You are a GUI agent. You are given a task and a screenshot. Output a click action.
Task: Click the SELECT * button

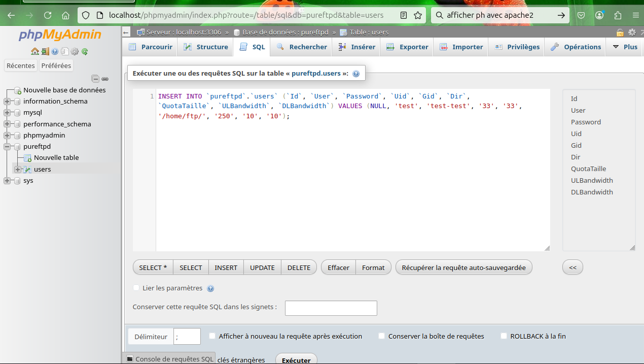click(x=153, y=268)
